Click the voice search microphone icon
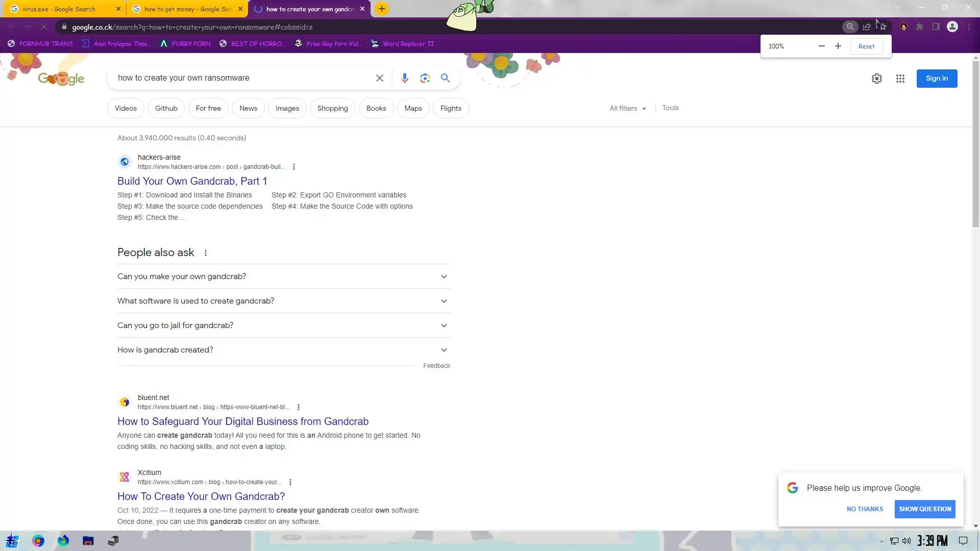 [404, 78]
